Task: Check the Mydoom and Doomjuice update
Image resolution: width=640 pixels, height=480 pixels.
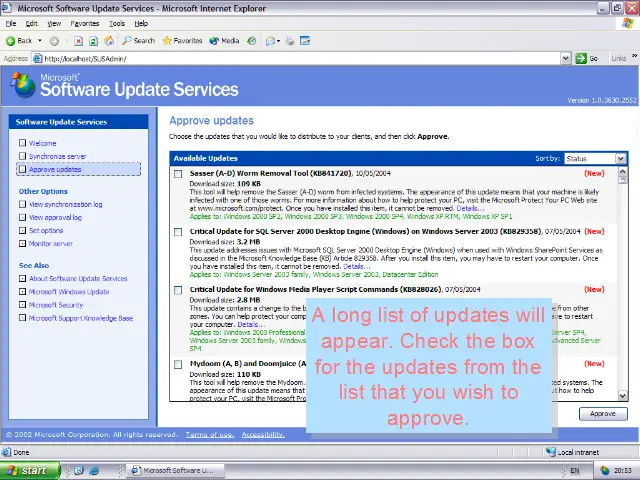Action: (178, 364)
